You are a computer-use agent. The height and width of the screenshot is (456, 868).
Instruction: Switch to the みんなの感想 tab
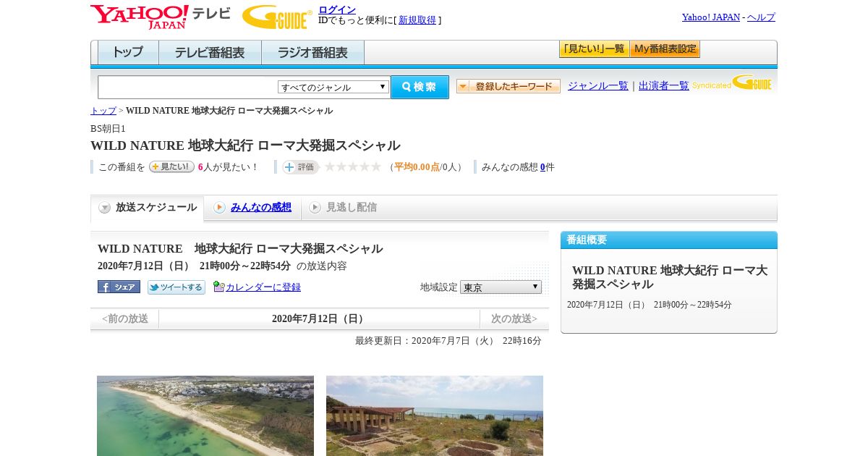[x=261, y=208]
